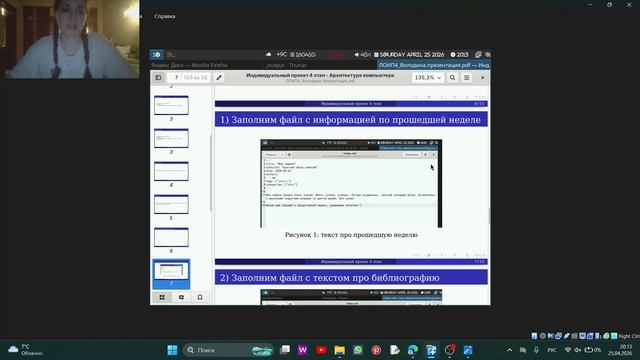This screenshot has width=640, height=360.
Task: Select page 6 thumbnail in sidebar
Action: [171, 238]
